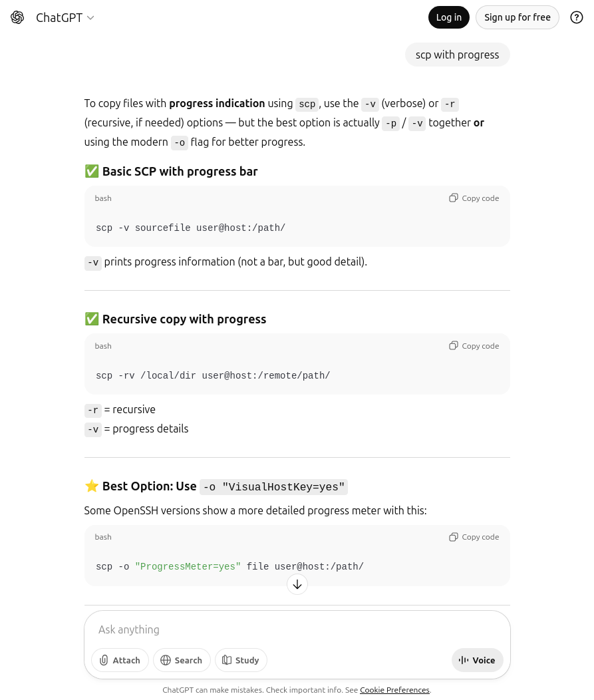Open the ChatGPT model dropdown
The width and height of the screenshot is (594, 700).
tap(90, 18)
